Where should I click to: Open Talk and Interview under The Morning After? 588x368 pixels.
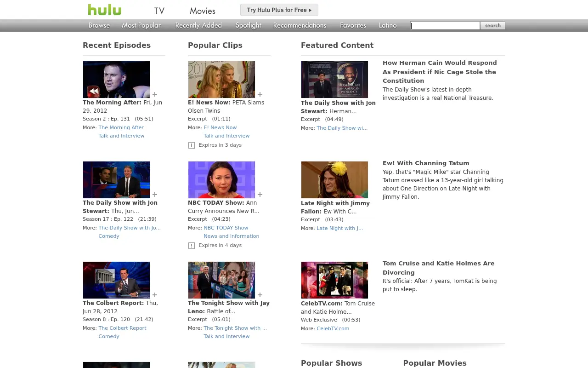pyautogui.click(x=121, y=136)
